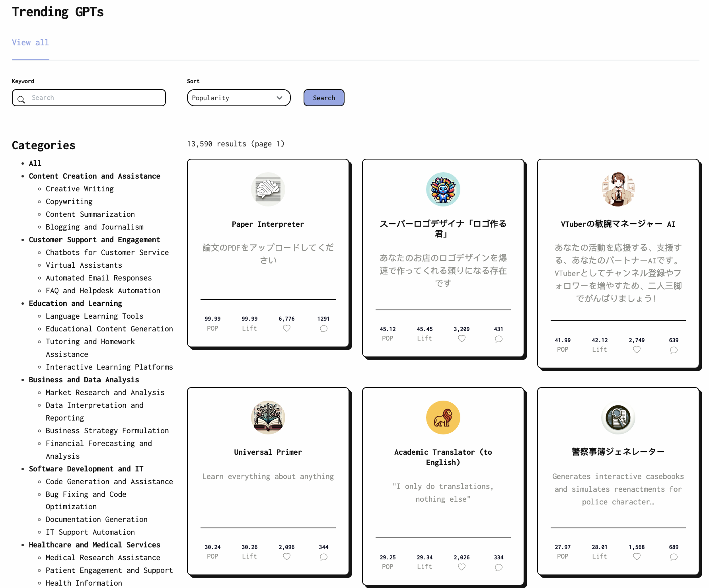Open Content Creation and Assistance category

click(x=94, y=176)
